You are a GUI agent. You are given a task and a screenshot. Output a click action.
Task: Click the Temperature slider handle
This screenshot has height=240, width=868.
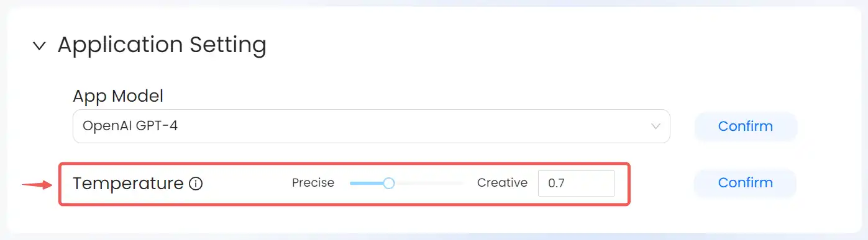389,183
